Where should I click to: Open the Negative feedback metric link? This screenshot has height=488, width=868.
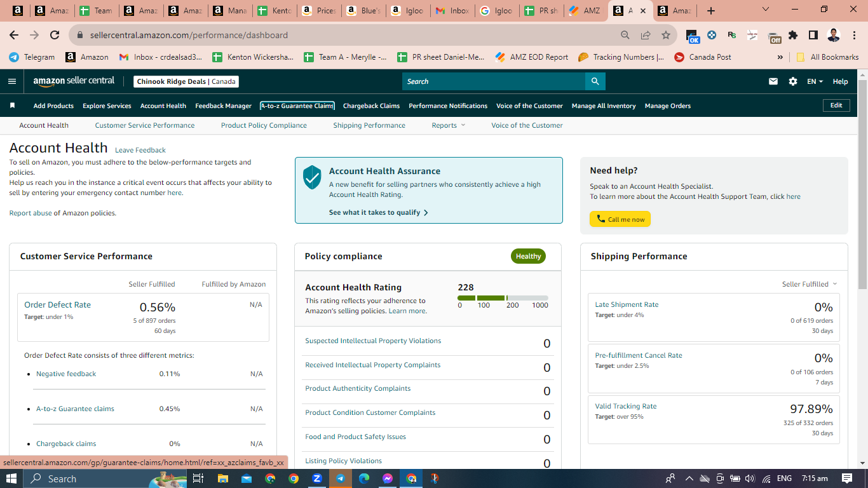tap(66, 374)
